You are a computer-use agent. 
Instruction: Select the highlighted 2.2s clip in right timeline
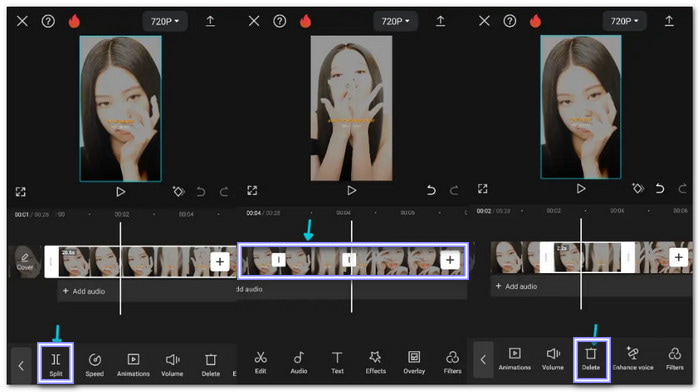tap(588, 257)
